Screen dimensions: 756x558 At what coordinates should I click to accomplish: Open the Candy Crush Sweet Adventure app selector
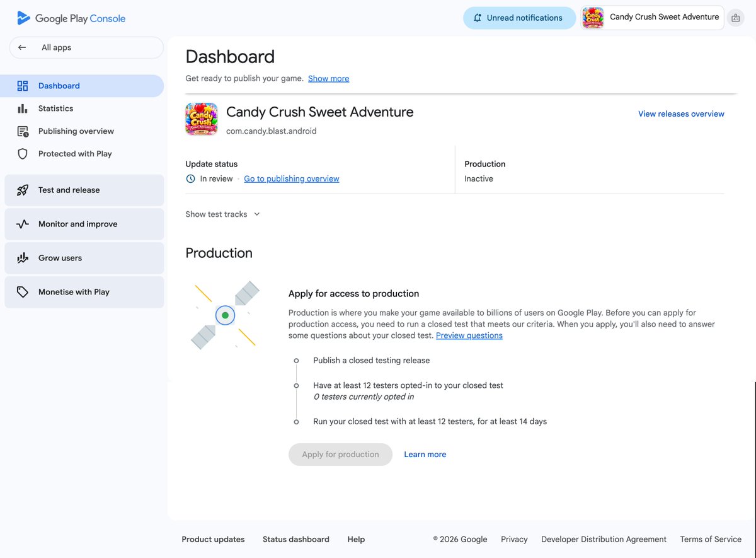652,18
